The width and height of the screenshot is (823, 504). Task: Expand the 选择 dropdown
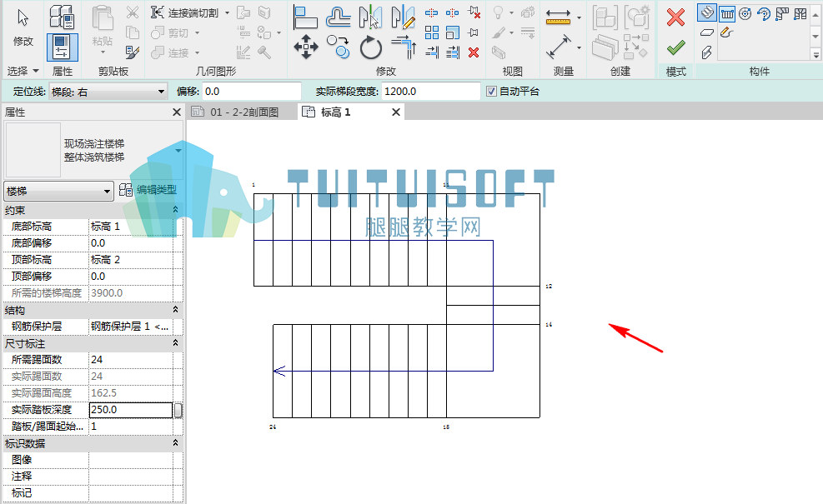coord(23,71)
